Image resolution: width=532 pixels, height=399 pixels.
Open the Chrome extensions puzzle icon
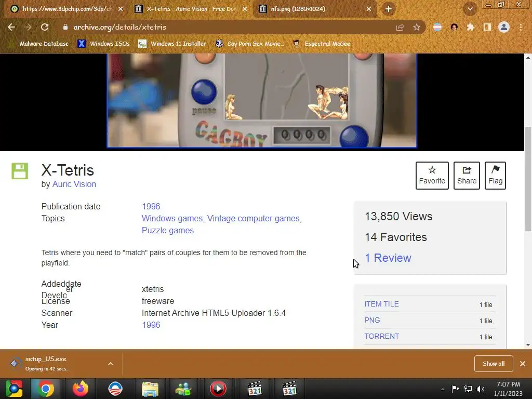[471, 27]
